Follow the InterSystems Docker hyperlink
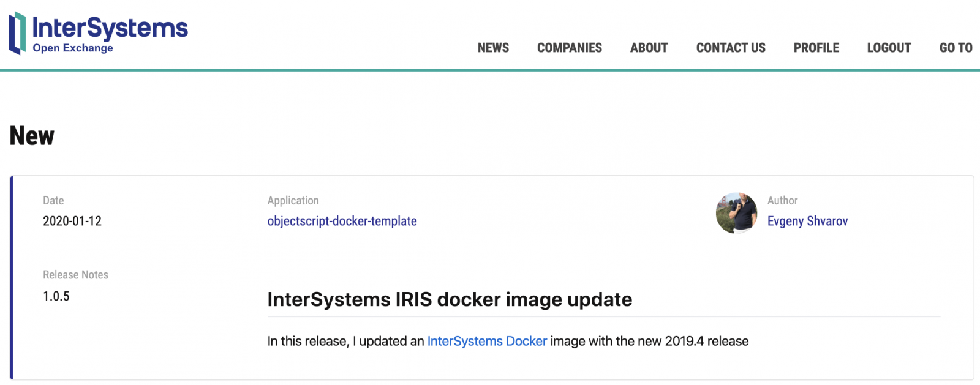This screenshot has height=385, width=980. tap(487, 341)
